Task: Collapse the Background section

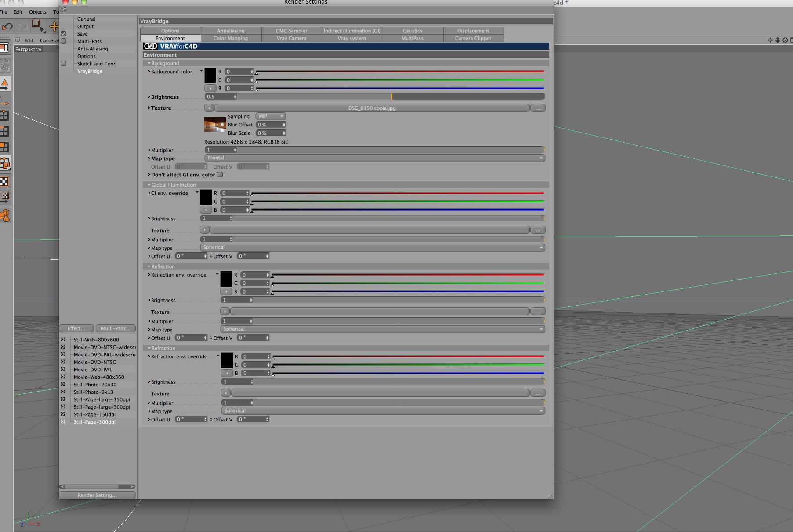Action: (x=149, y=63)
